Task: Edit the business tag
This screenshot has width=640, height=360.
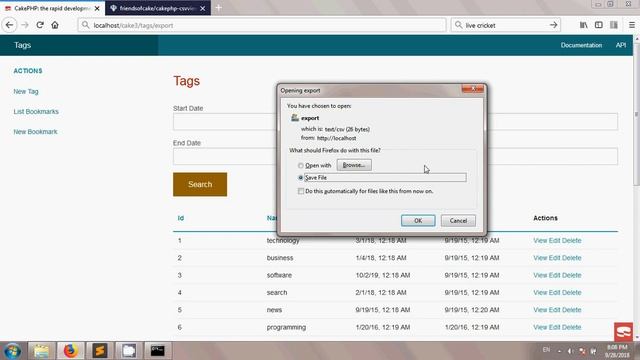Action: pyautogui.click(x=554, y=258)
